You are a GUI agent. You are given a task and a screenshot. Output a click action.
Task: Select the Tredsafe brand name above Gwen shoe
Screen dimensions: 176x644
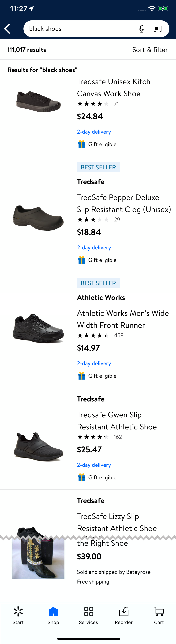coord(91,399)
